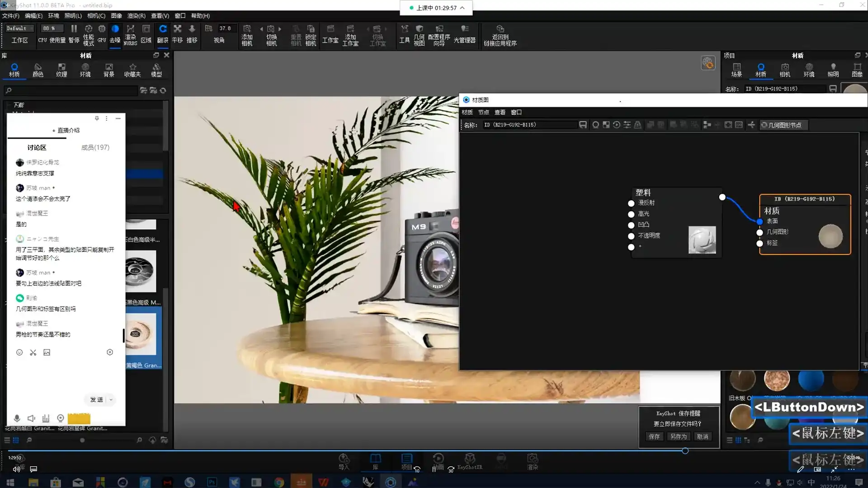
Task: Click the 塑料 plastic node in material graph
Action: pos(643,192)
